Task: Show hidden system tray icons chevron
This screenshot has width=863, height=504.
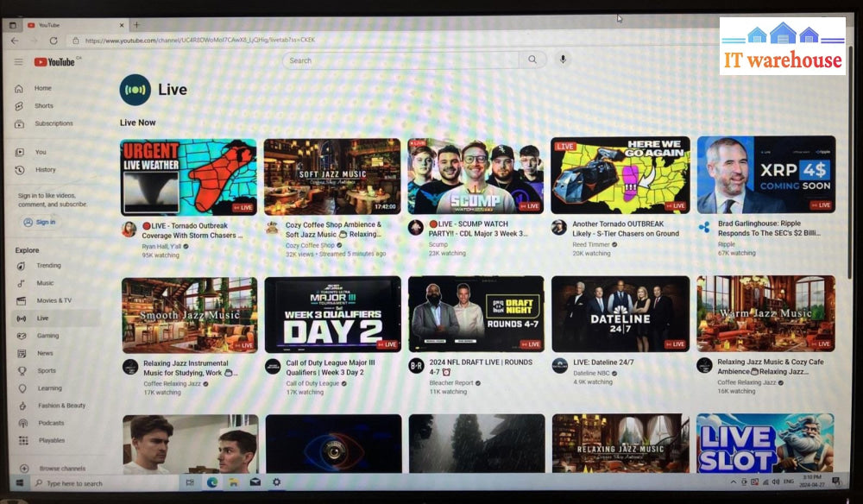Action: point(734,482)
